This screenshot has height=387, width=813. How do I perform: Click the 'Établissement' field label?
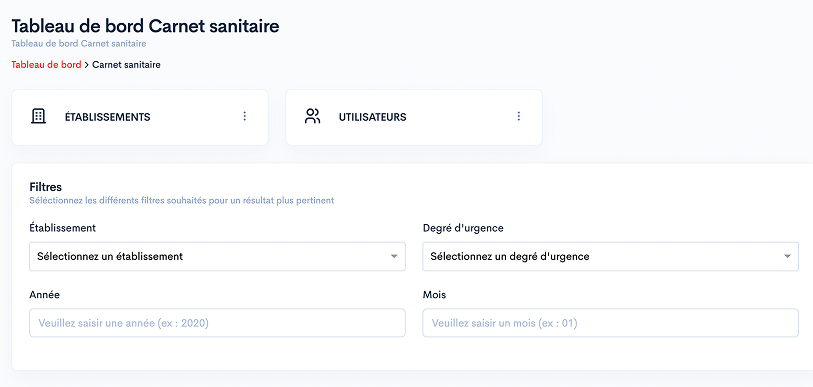(62, 228)
